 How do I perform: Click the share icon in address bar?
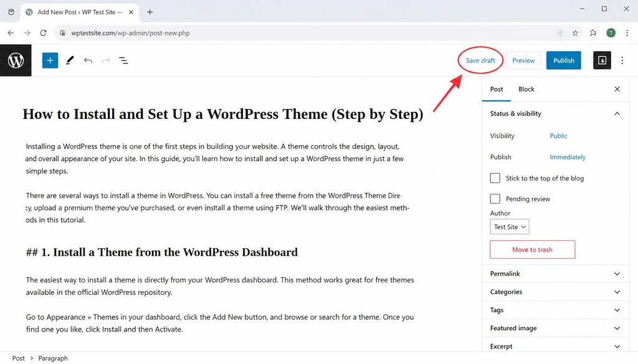[x=560, y=33]
